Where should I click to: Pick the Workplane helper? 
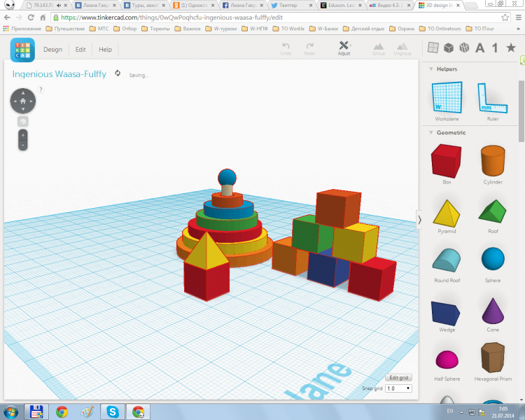click(x=447, y=101)
